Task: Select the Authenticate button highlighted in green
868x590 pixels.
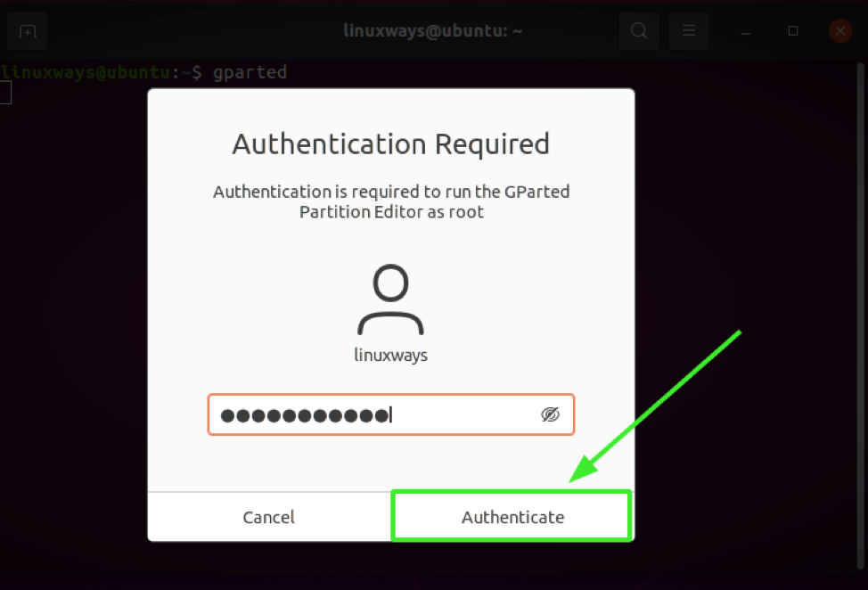Action: (512, 517)
